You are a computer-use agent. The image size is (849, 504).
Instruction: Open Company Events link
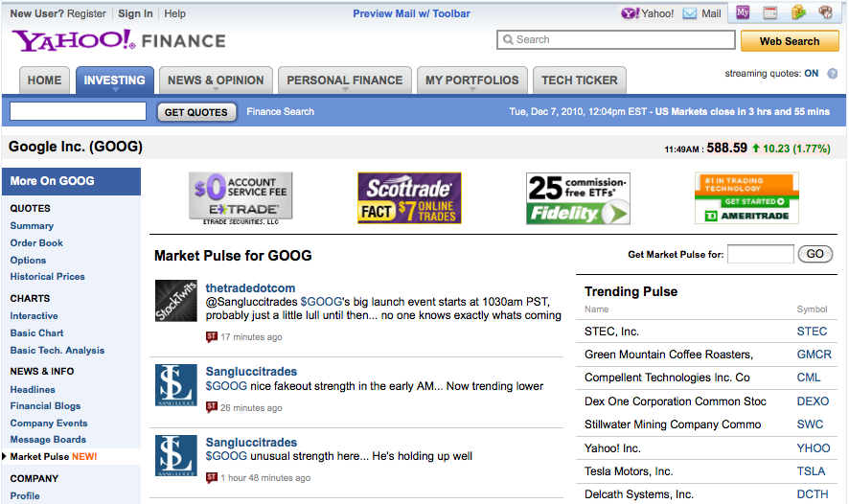tap(49, 423)
